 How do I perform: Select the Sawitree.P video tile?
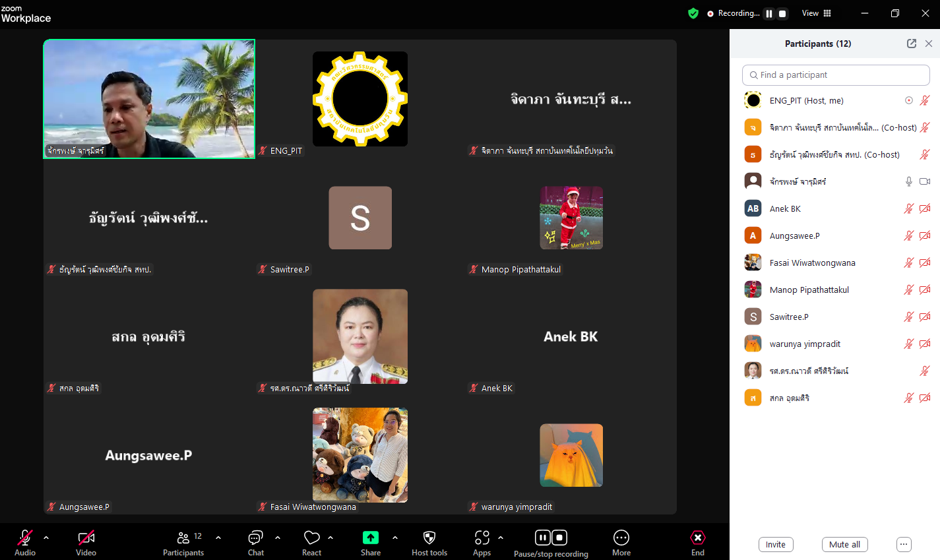(x=360, y=218)
